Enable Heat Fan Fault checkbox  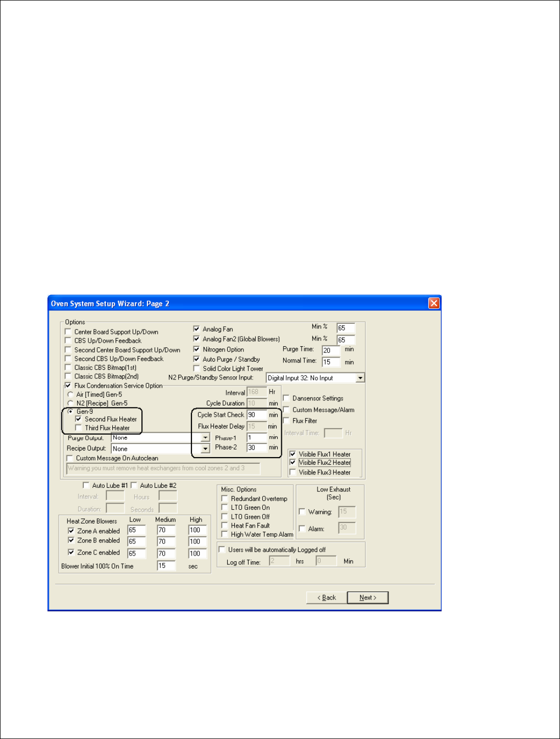225,526
